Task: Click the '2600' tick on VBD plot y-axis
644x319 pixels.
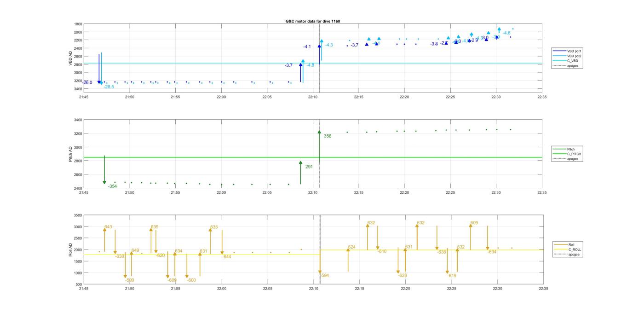Action: (x=78, y=57)
